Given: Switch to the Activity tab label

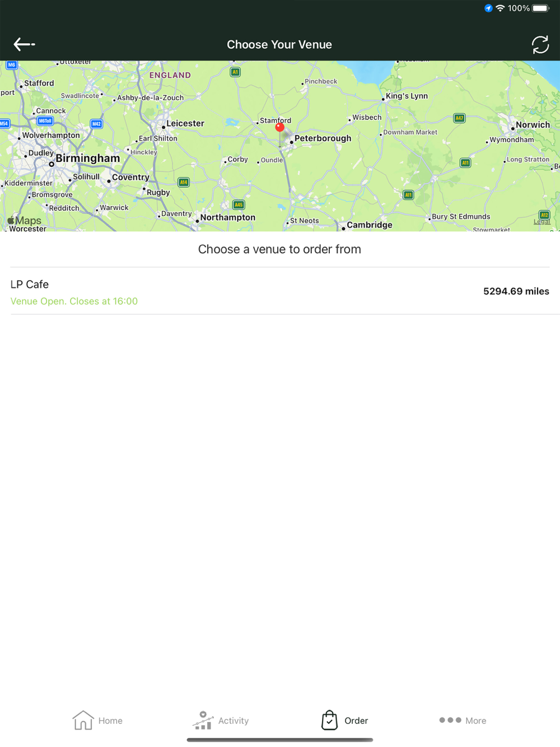Looking at the screenshot, I should [x=234, y=721].
